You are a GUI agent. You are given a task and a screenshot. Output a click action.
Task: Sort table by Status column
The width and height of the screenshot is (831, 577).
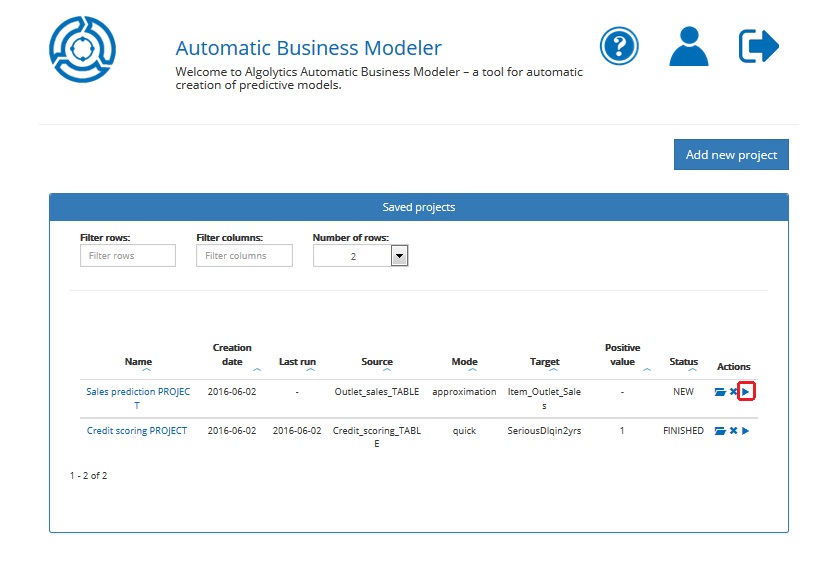683,362
